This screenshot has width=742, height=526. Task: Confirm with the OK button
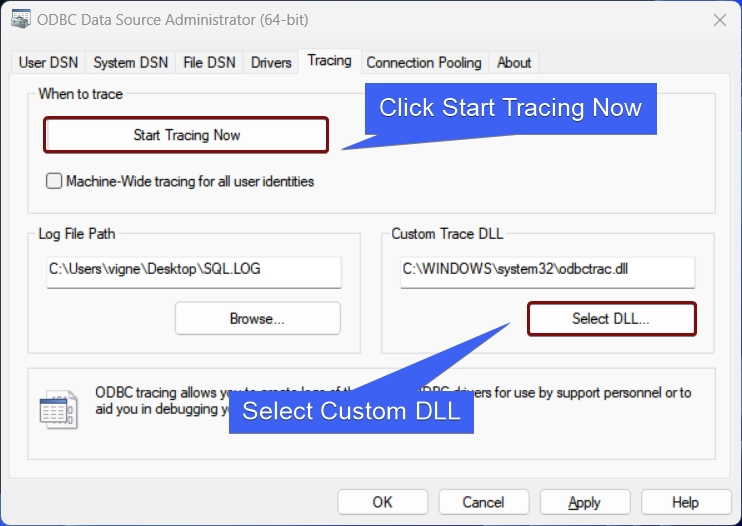click(x=382, y=502)
